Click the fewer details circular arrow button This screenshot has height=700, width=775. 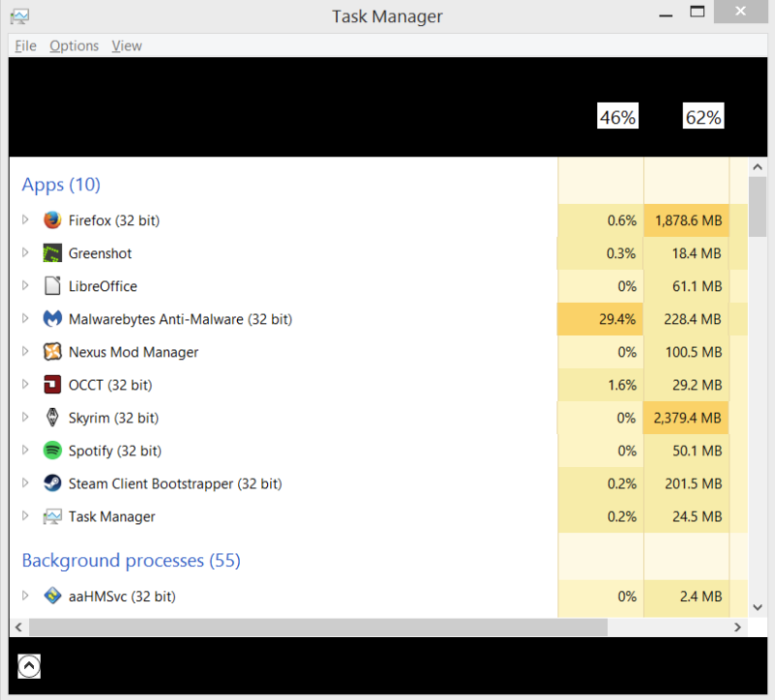point(29,666)
